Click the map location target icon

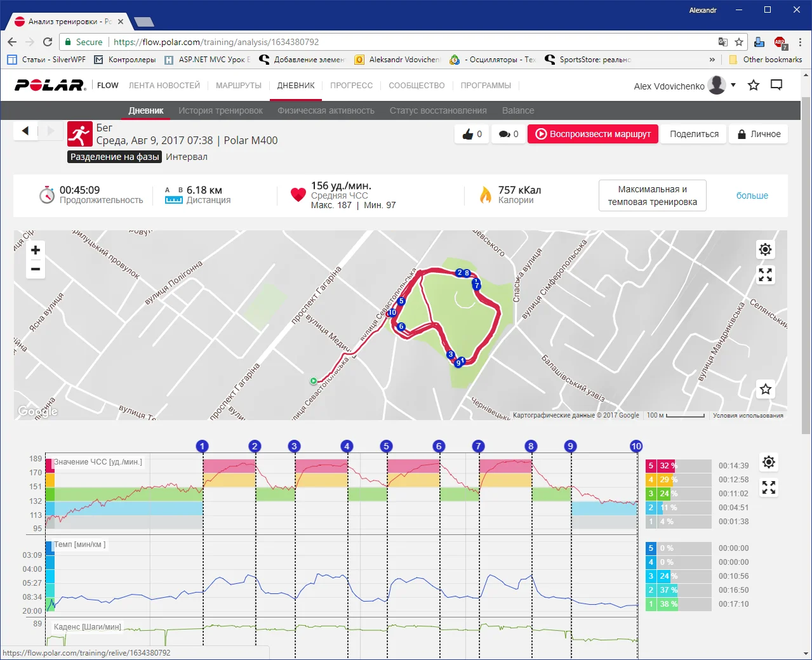[765, 249]
